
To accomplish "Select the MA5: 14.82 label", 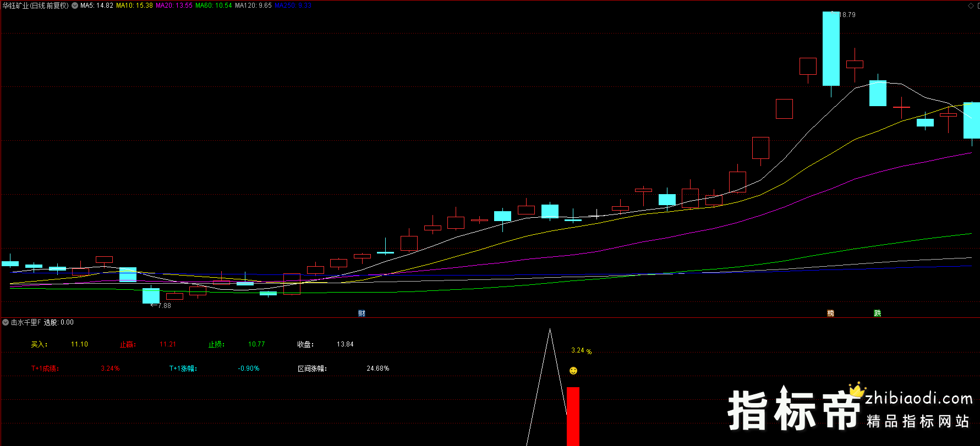I will [97, 5].
